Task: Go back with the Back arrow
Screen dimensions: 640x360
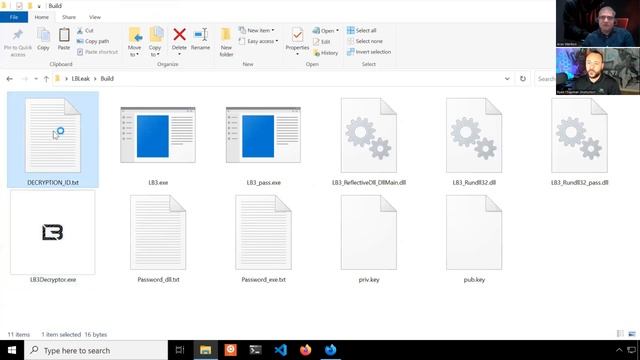Action: coord(9,79)
